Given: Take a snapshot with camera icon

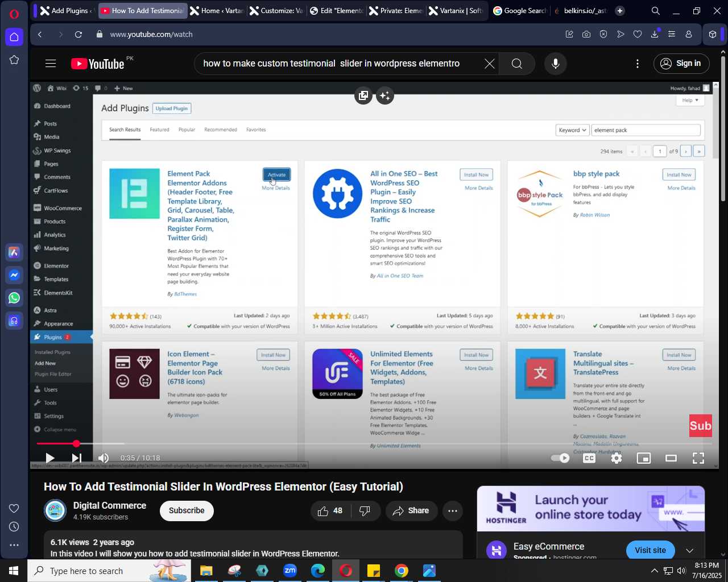Looking at the screenshot, I should (x=586, y=35).
